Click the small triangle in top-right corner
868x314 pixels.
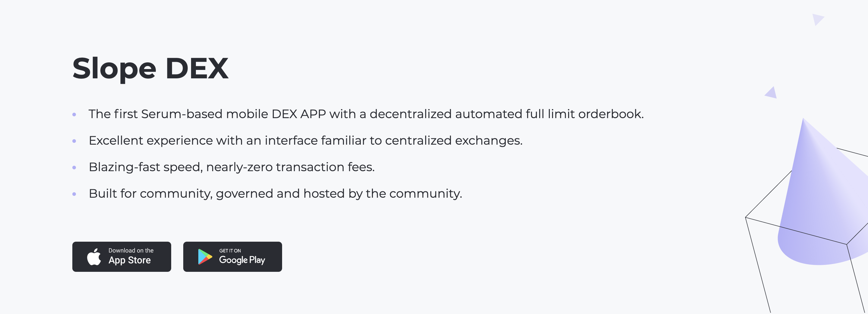click(x=817, y=19)
